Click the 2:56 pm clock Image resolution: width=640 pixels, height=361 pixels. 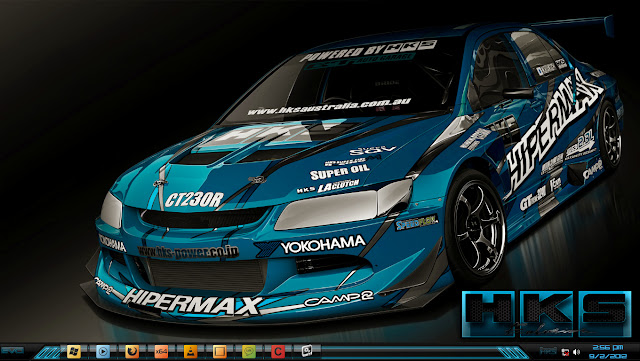pyautogui.click(x=608, y=347)
